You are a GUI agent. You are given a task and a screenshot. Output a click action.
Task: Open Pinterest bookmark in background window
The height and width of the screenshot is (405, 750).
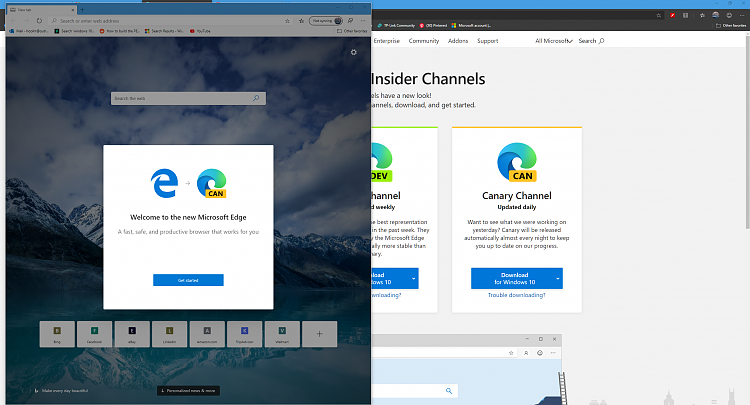tap(433, 25)
